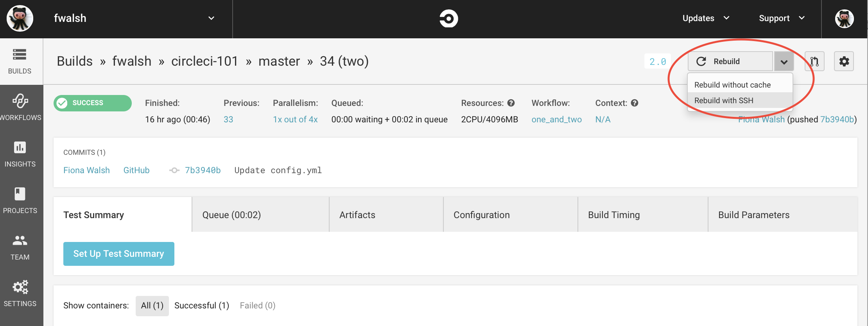Open pushed 7b3940b link in header
868x326 pixels.
point(837,120)
